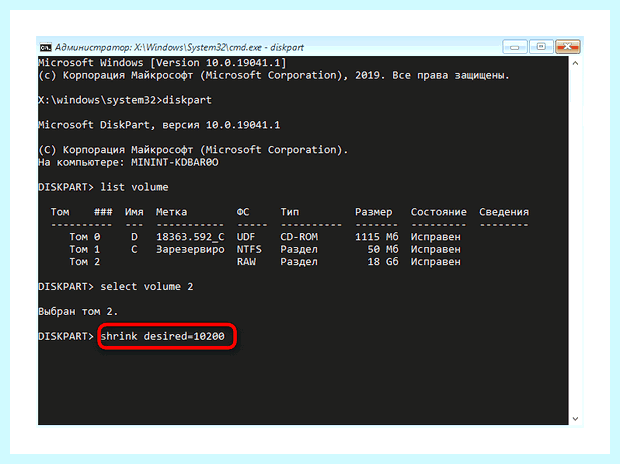Click the '1115 Мб' size value
This screenshot has width=620, height=464.
[x=377, y=237]
